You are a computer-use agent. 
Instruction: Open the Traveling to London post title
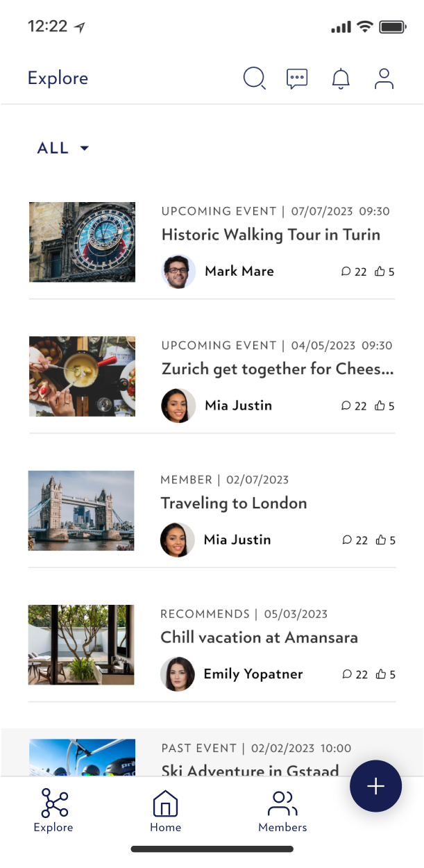[234, 503]
